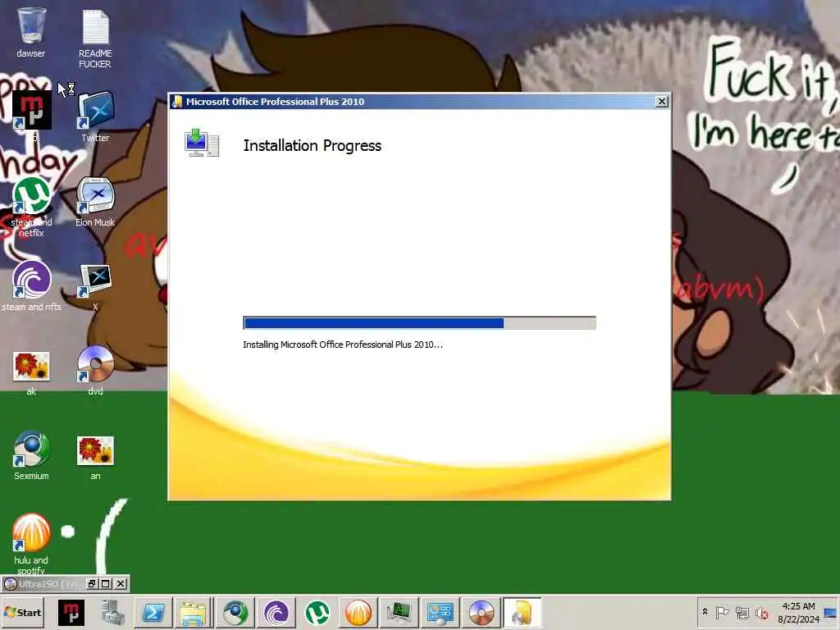Show hidden tray icons chevron
The height and width of the screenshot is (630, 840).
coord(705,612)
